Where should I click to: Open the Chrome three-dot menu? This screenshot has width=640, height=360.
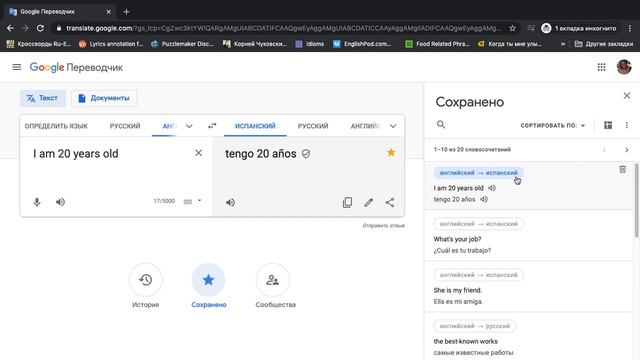[x=630, y=28]
